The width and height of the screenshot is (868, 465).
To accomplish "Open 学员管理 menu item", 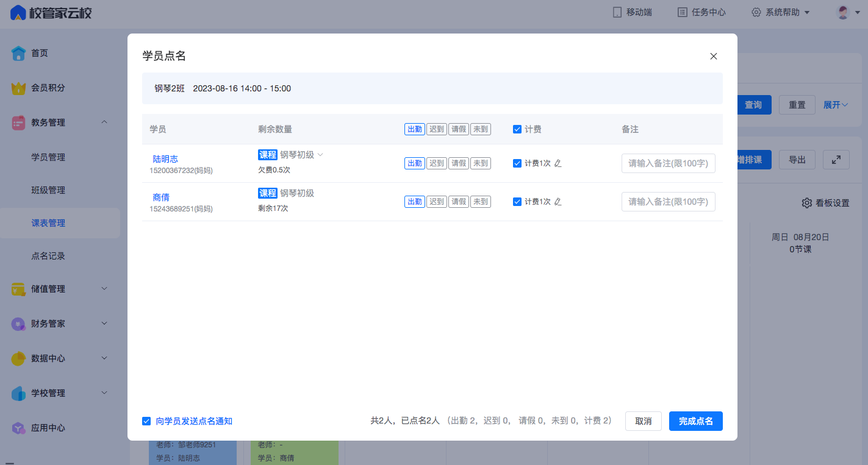I will point(48,157).
